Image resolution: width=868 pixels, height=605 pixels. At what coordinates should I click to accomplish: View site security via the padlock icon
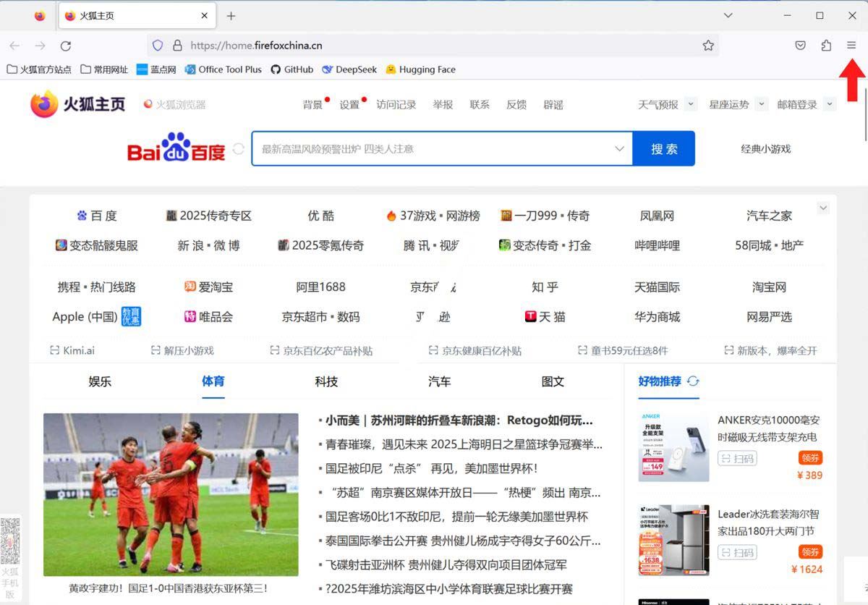point(177,45)
